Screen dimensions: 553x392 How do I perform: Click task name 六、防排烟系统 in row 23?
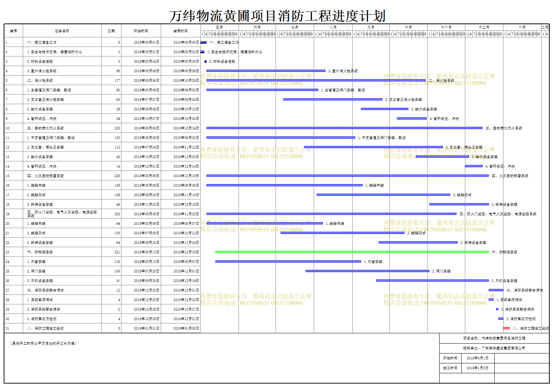[x=40, y=252]
